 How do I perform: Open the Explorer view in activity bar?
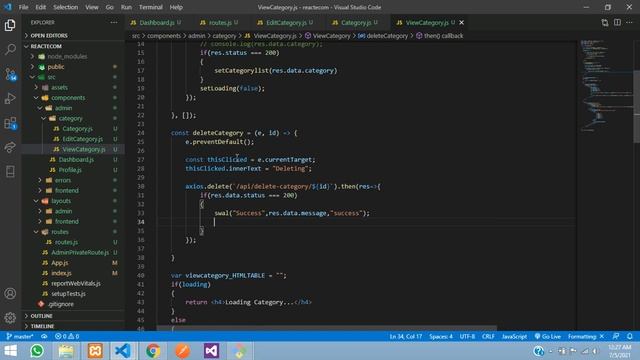(x=10, y=25)
